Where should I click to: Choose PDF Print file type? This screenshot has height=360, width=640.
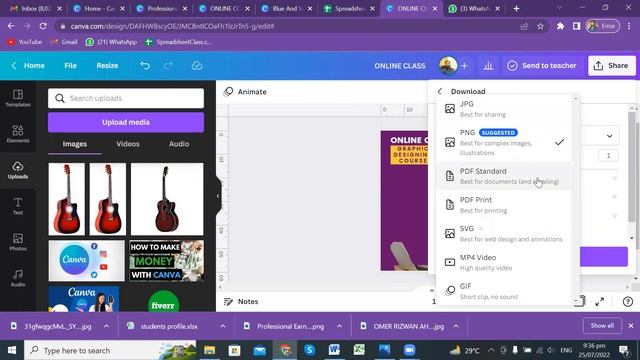[504, 204]
